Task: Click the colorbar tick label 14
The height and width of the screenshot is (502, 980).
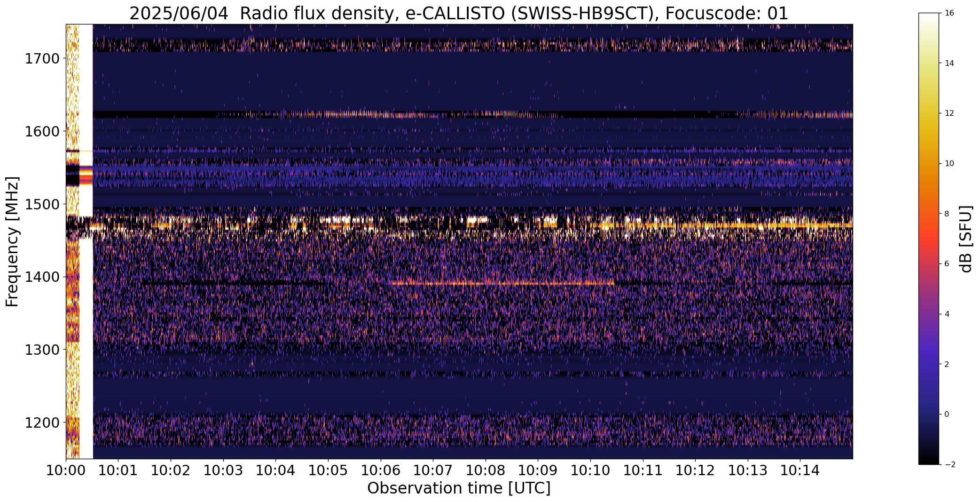Action: pyautogui.click(x=949, y=63)
